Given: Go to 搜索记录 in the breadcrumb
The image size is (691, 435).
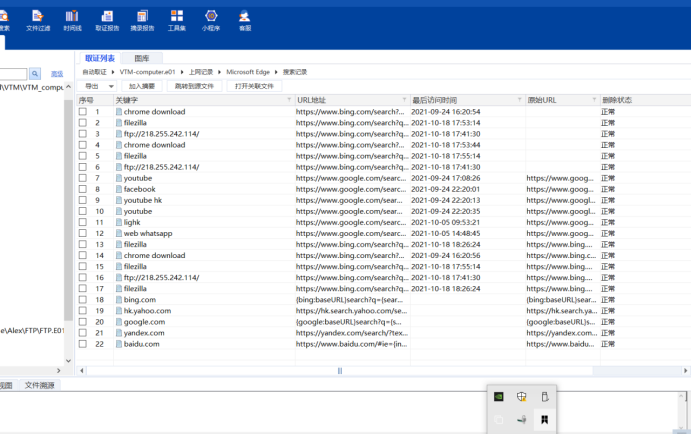Looking at the screenshot, I should coord(295,72).
